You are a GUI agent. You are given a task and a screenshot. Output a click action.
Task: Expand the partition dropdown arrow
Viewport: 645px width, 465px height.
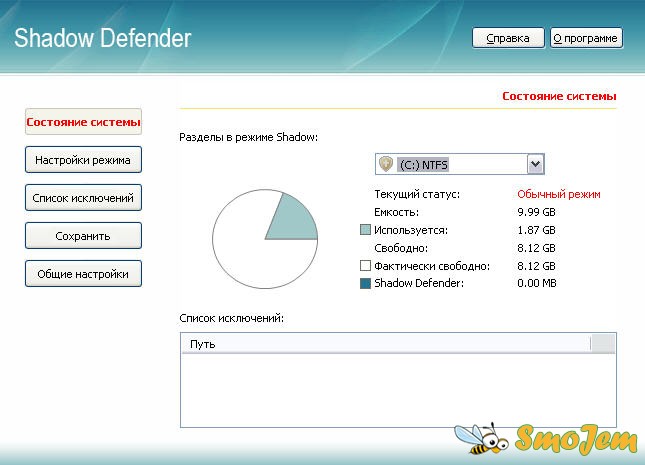tap(536, 164)
